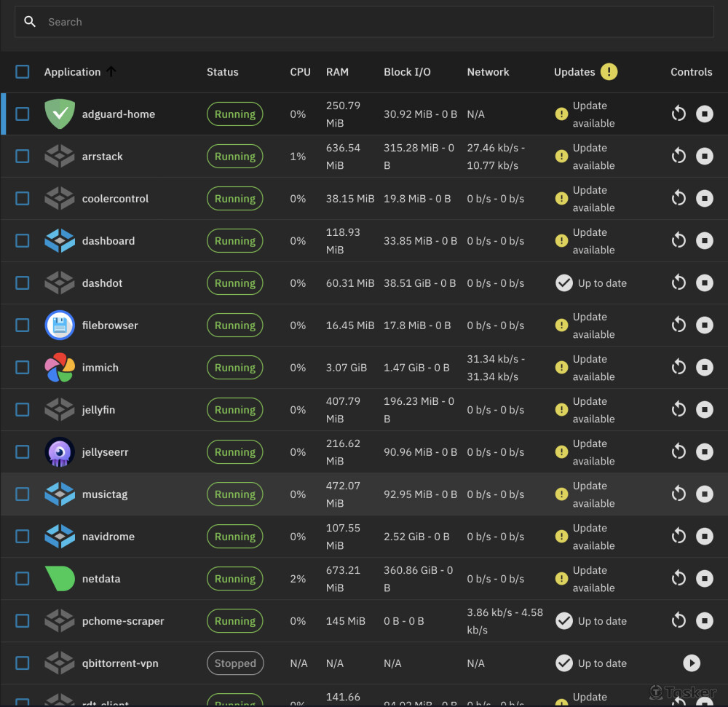Start the qbittorrent-vpn app

(x=692, y=663)
